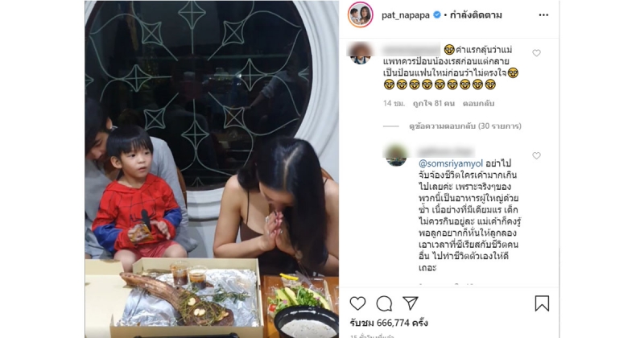
Task: Open the 14 ชม. comment timestamp
Action: point(394,104)
